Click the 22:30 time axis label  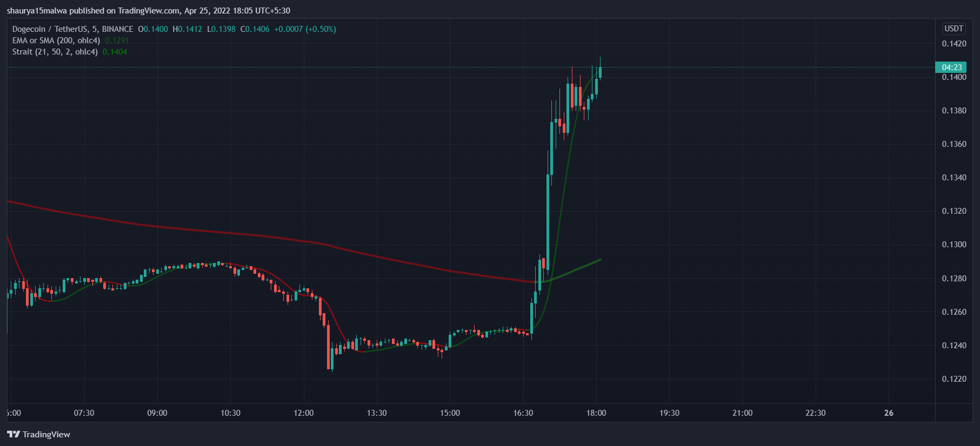[815, 413]
